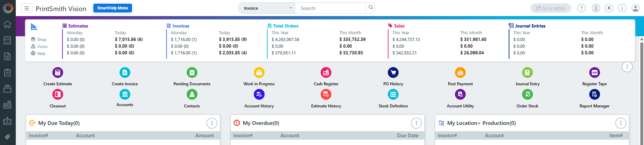Click the Go to MDSF button
The height and width of the screenshot is (145, 644).
point(551,8)
